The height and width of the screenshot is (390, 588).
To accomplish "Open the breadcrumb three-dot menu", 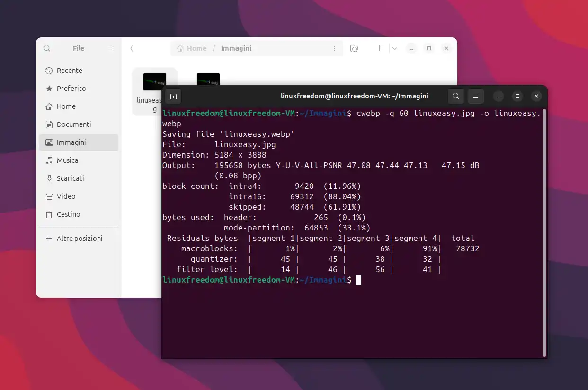I will [x=335, y=48].
